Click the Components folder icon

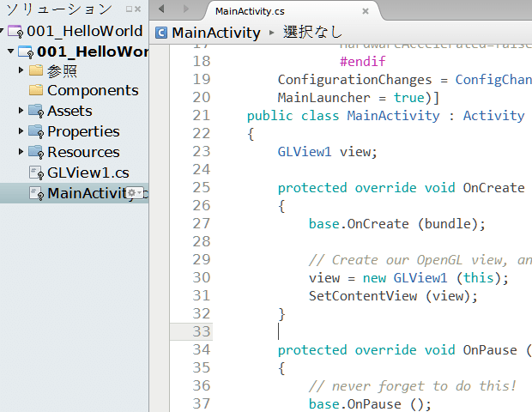click(x=36, y=90)
